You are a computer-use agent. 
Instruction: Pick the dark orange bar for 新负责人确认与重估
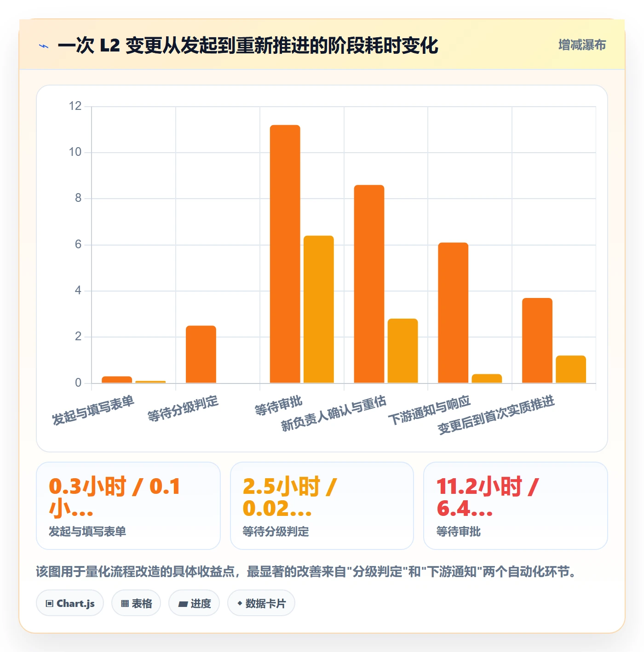pyautogui.click(x=369, y=284)
